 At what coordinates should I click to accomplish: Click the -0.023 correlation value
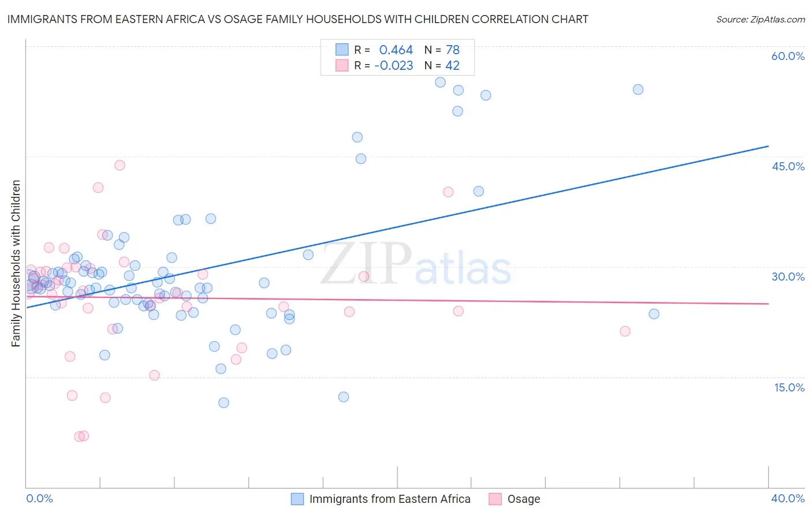pyautogui.click(x=394, y=65)
